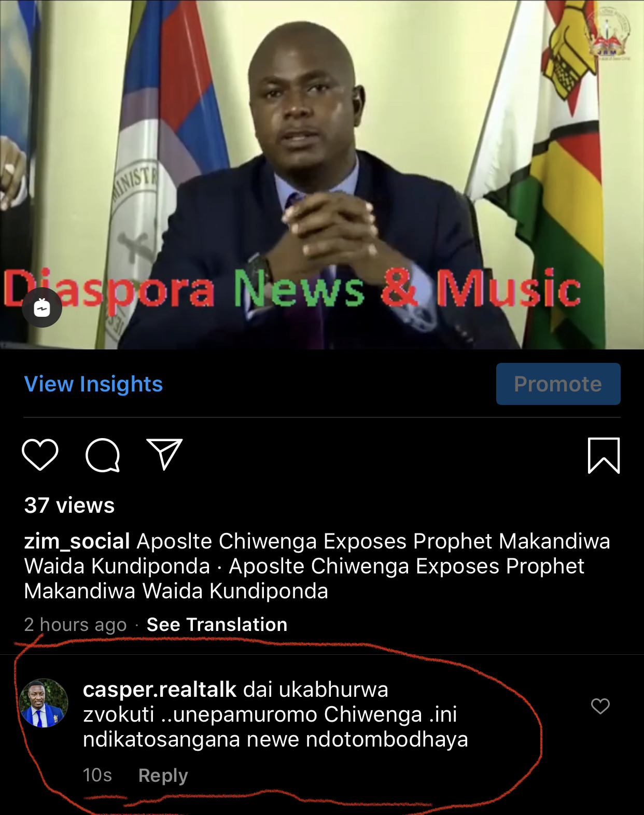Share post with paper plane icon
The image size is (644, 815).
[x=164, y=454]
